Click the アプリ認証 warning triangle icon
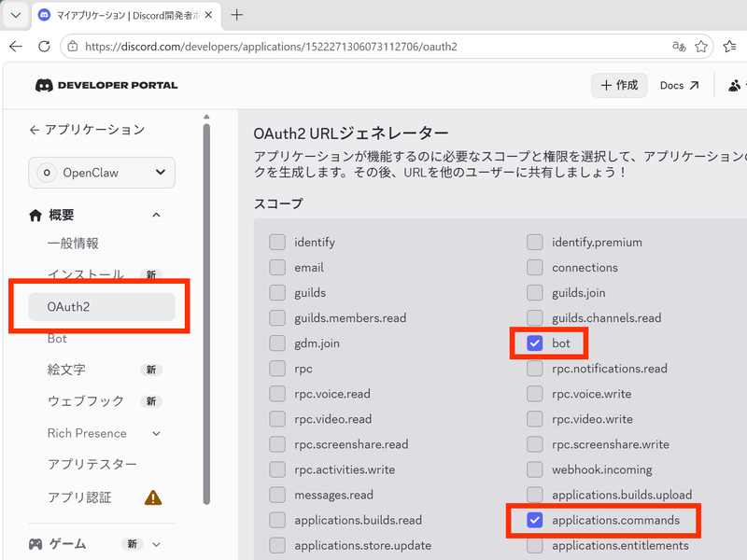This screenshot has width=747, height=560. (x=153, y=497)
